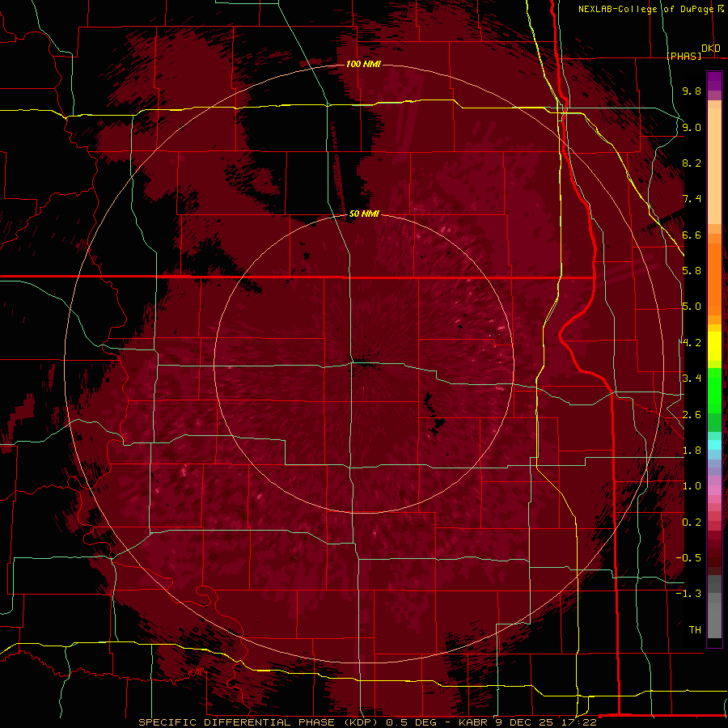Click the 1.0 scale value
Viewport: 728px width, 728px height.
692,486
